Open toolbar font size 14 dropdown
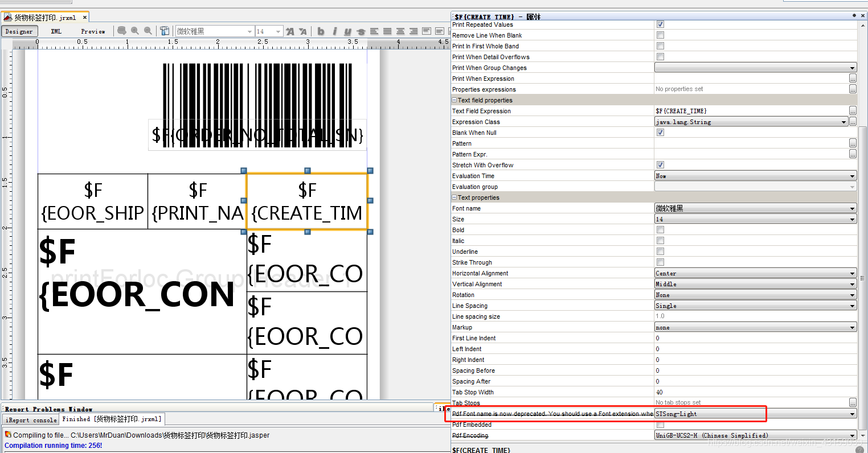 point(269,31)
